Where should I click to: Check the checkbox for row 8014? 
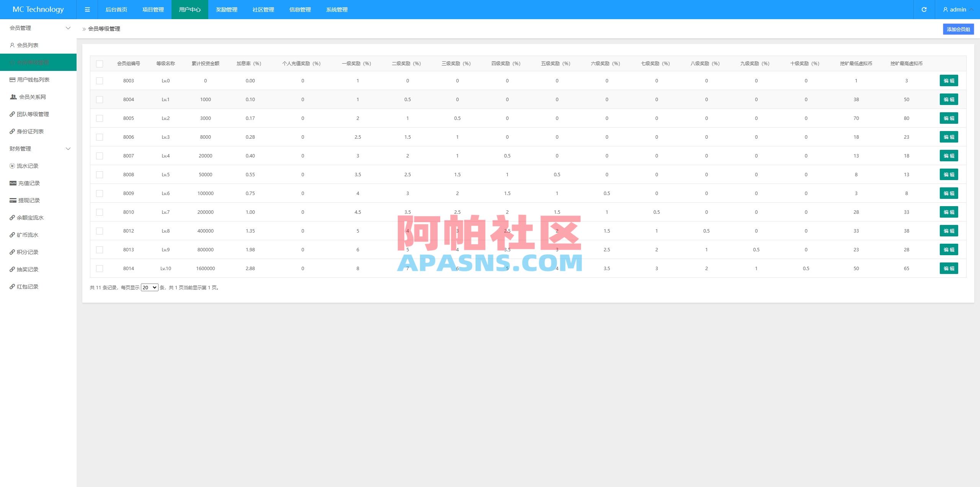[100, 269]
